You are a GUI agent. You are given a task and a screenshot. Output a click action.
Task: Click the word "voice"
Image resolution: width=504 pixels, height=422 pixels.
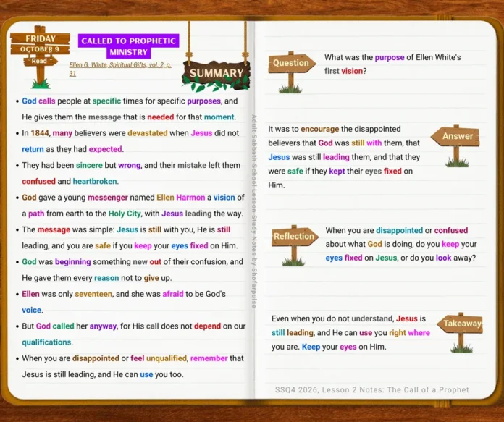point(32,310)
